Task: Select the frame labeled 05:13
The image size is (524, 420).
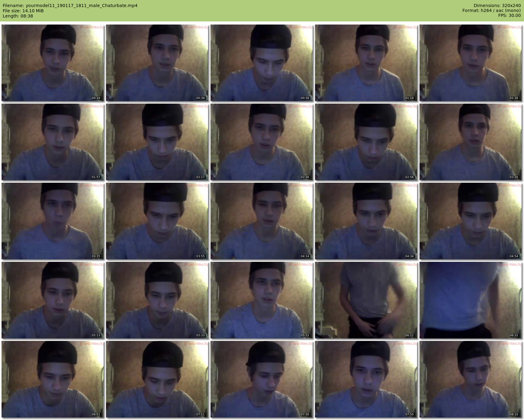Action: pos(53,300)
